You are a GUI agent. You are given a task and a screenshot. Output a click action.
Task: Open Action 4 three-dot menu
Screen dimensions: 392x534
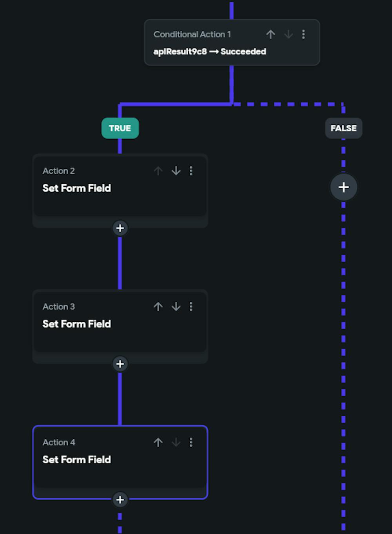click(x=191, y=442)
